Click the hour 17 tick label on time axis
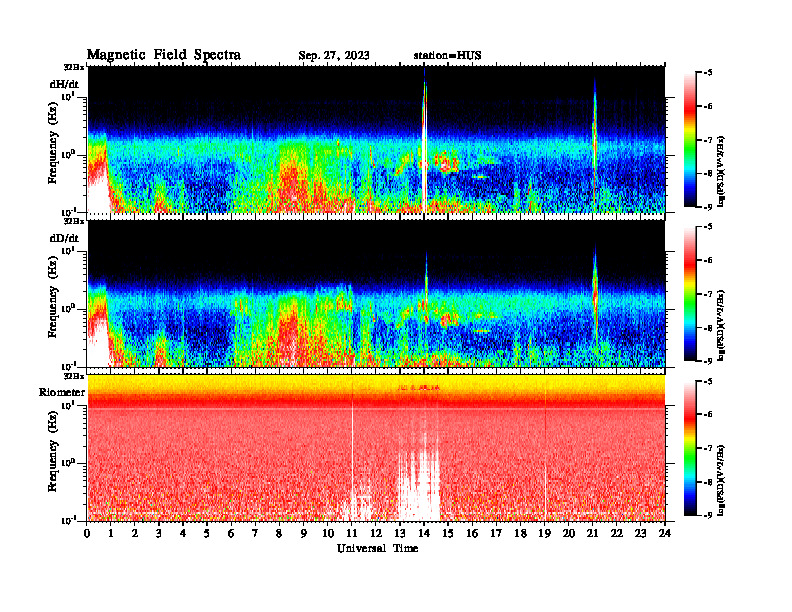This screenshot has height=612, width=792. pyautogui.click(x=496, y=533)
